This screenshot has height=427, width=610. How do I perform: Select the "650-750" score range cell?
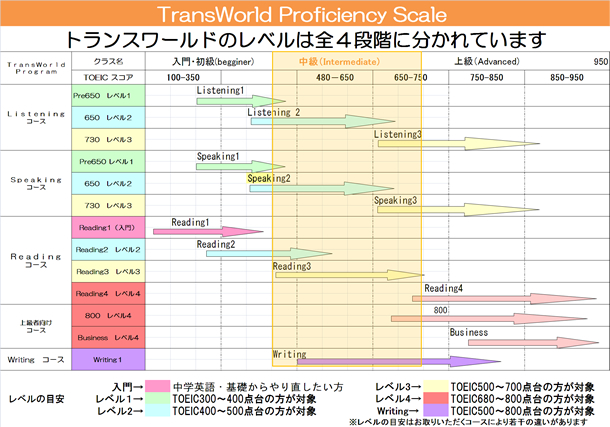pyautogui.click(x=410, y=77)
